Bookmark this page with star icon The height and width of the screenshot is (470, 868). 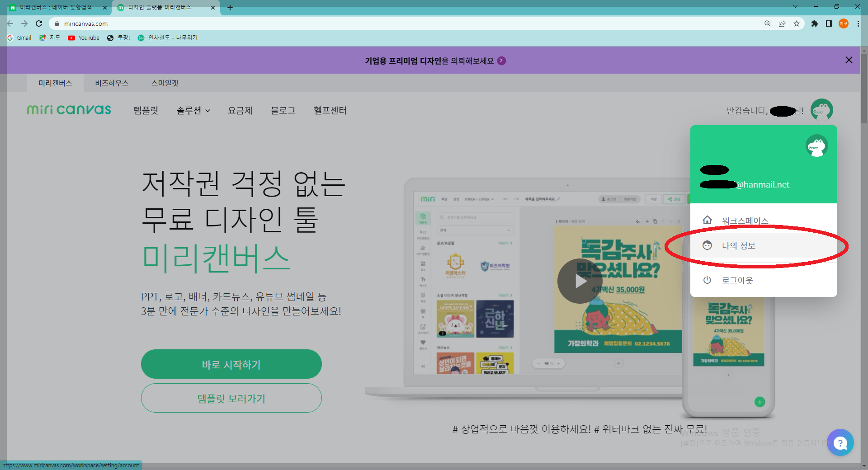(x=797, y=23)
